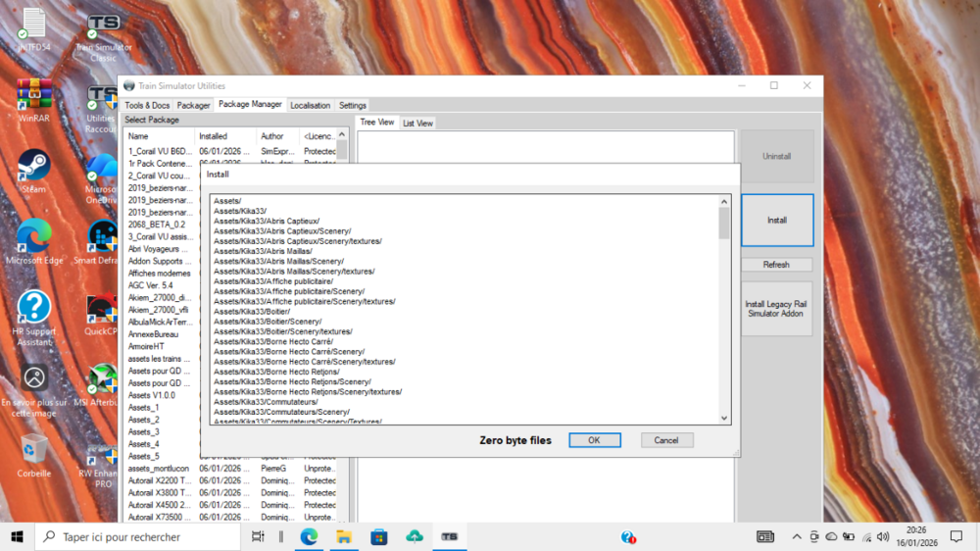Sort packages by Author column header
This screenshot has width=980, height=551.
(x=278, y=136)
